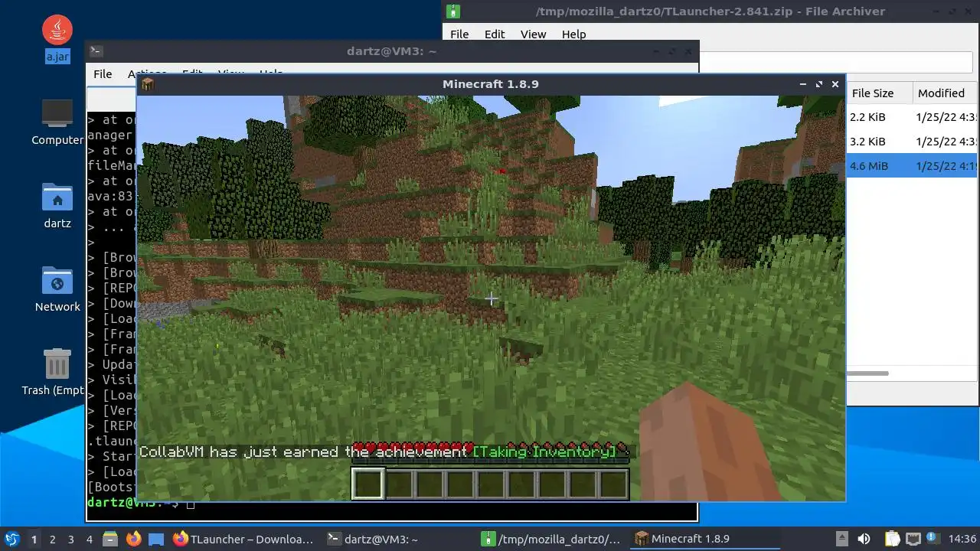Switch to workspace 2
Viewport: 980px width, 551px height.
coord(53,539)
